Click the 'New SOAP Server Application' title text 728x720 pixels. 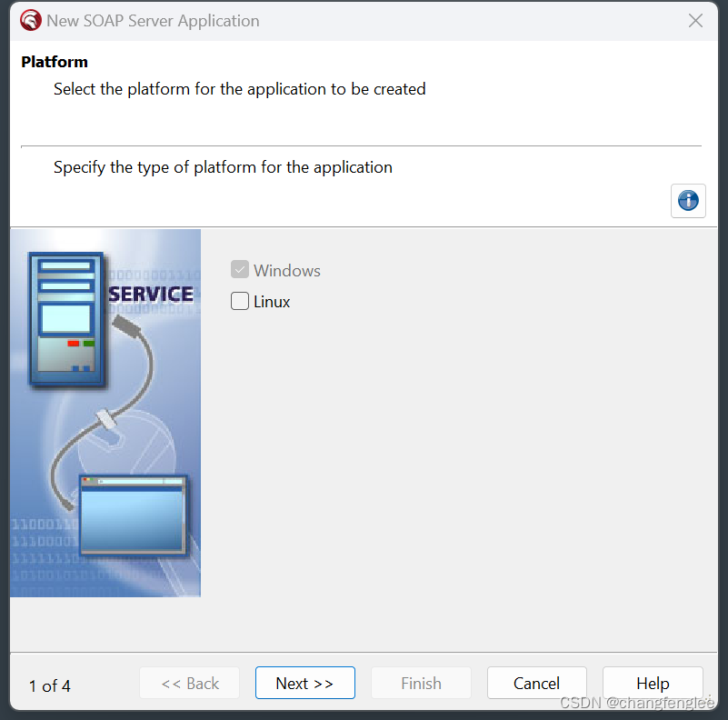click(x=153, y=21)
